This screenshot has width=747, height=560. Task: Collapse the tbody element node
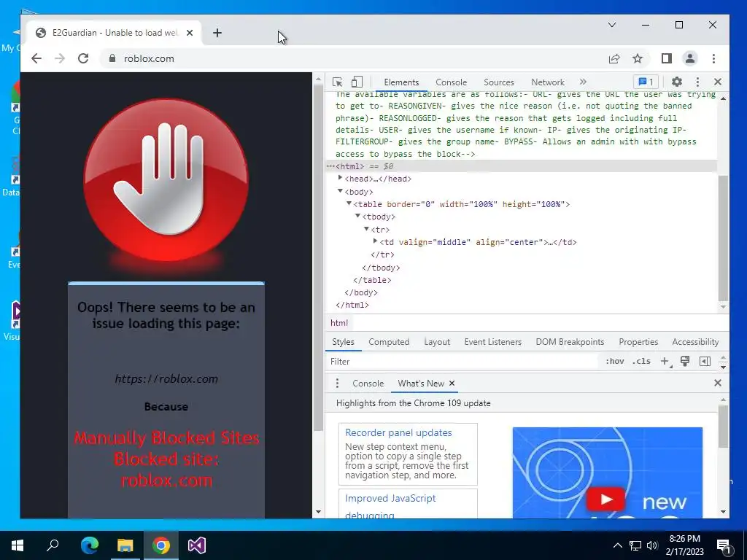point(357,216)
